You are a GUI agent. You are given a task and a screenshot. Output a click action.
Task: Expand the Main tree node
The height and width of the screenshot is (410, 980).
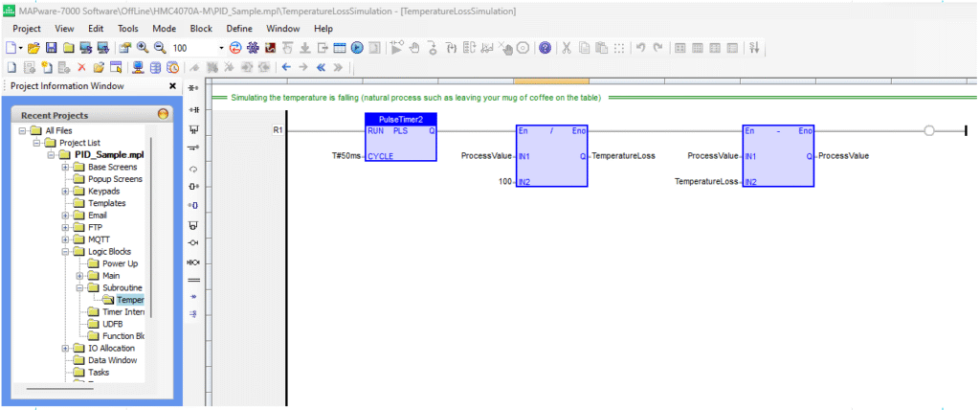pyautogui.click(x=79, y=276)
